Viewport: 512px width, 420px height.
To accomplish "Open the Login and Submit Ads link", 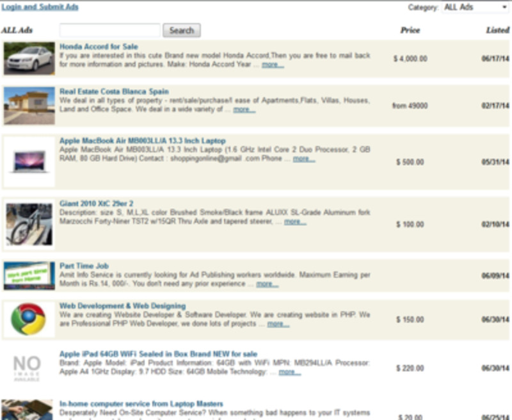I will click(x=40, y=7).
